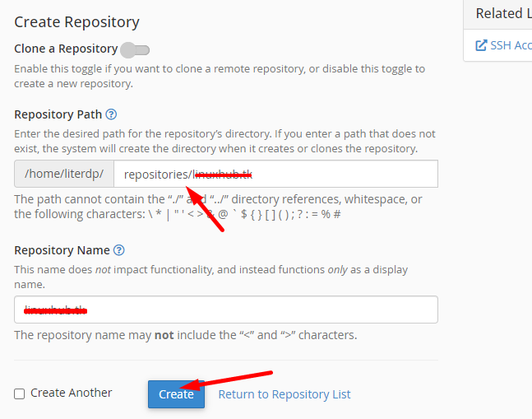The image size is (532, 419).
Task: Click the Repository Name input field
Action: click(226, 310)
